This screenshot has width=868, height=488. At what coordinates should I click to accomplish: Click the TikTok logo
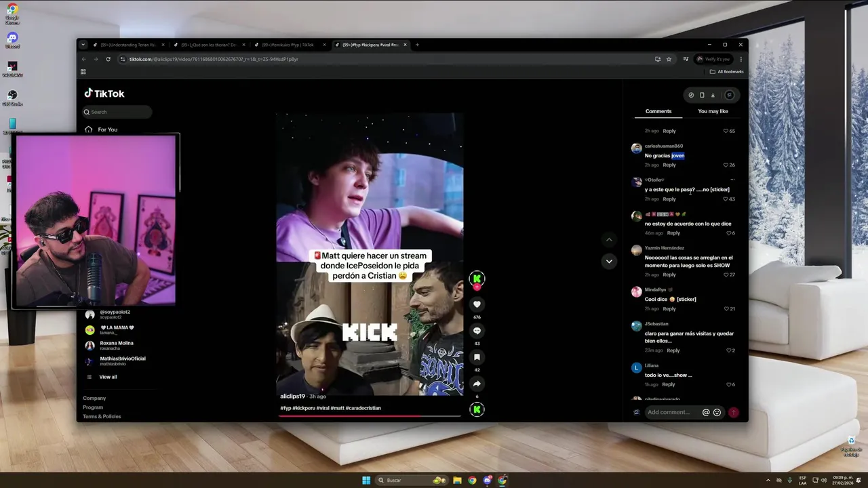coord(104,94)
